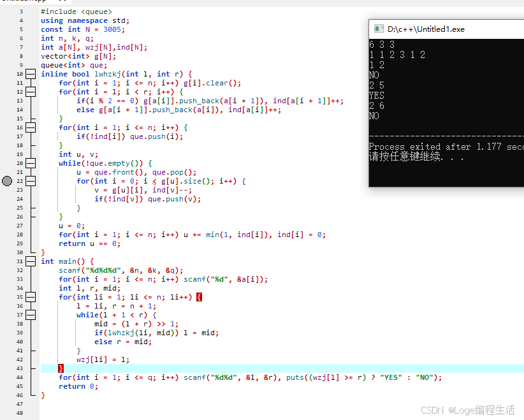The height and width of the screenshot is (420, 524).
Task: Click 'int u, v;' on line 19
Action: [x=78, y=154]
